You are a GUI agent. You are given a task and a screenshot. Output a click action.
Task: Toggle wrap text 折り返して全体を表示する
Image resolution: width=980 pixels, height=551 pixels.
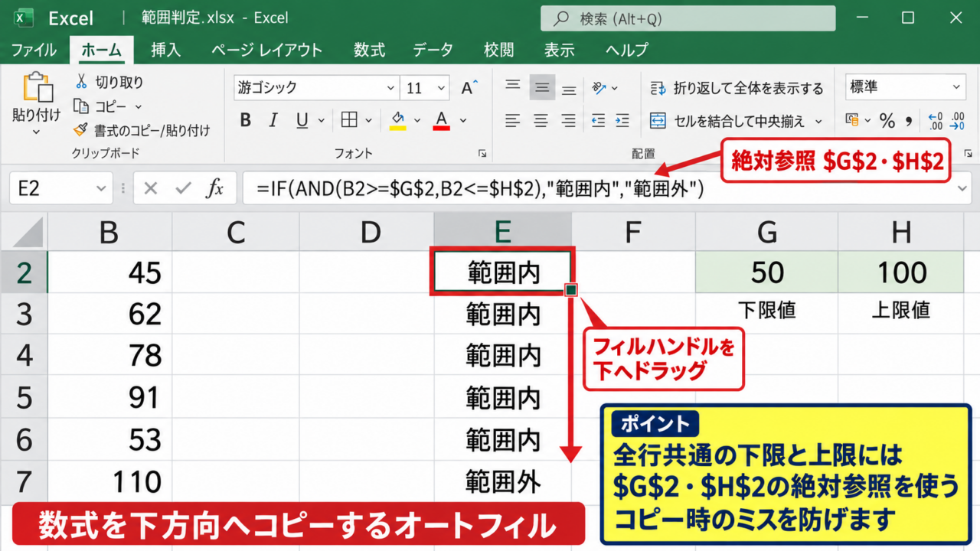[737, 88]
